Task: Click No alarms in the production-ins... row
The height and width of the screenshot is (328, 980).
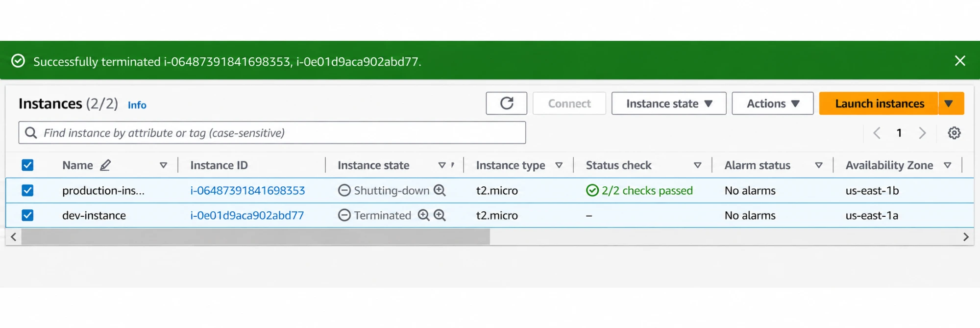Action: pyautogui.click(x=750, y=190)
